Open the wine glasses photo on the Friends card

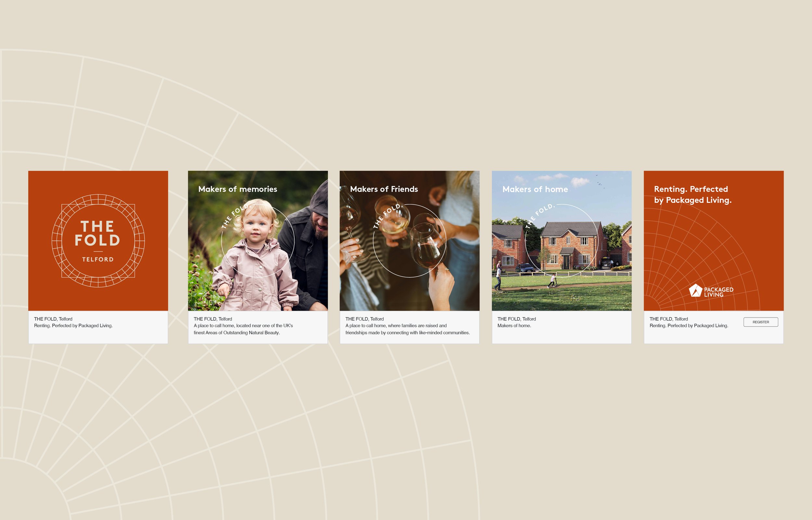[410, 241]
